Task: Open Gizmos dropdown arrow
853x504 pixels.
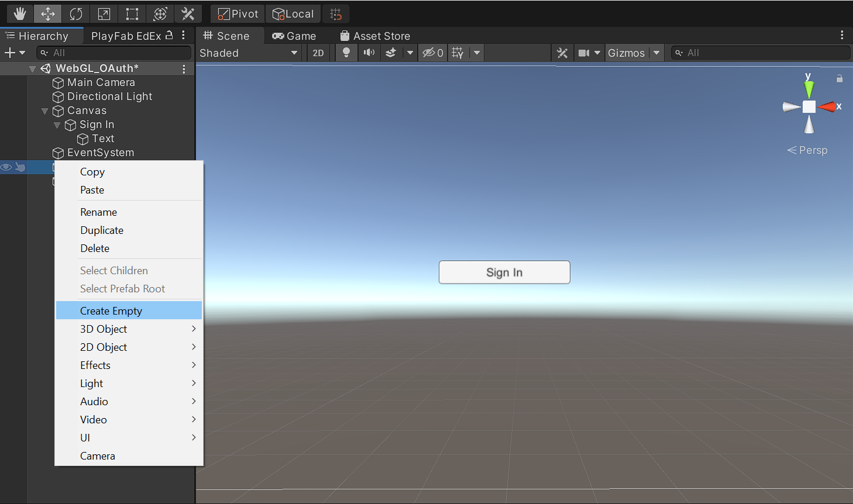Action: coord(656,53)
